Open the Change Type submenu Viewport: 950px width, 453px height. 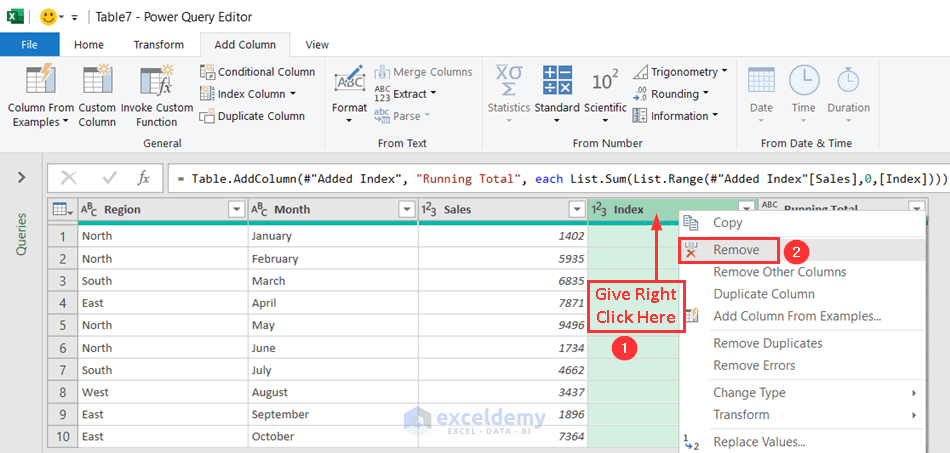tap(802, 392)
